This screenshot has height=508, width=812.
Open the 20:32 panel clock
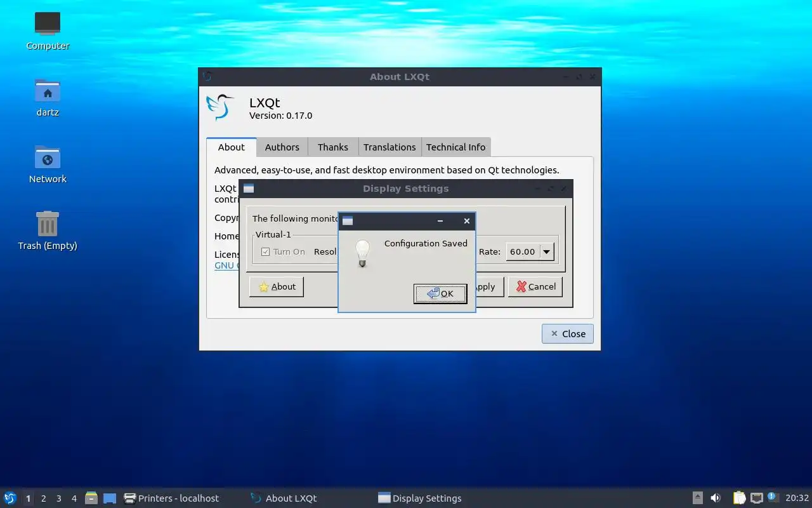point(797,498)
